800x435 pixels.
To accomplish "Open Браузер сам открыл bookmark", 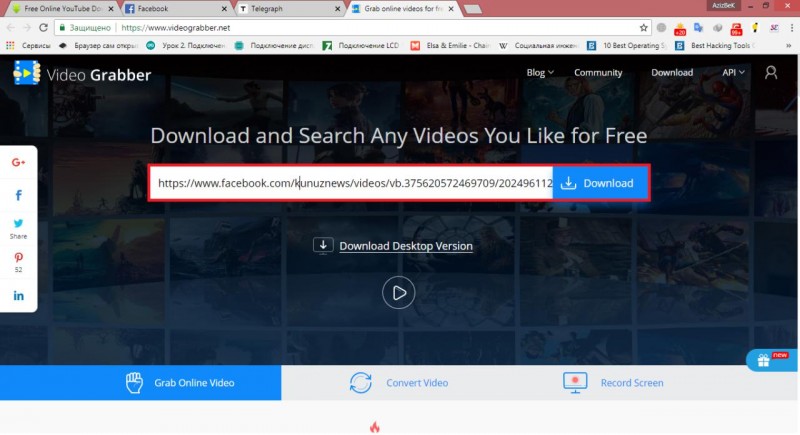I will pyautogui.click(x=98, y=45).
